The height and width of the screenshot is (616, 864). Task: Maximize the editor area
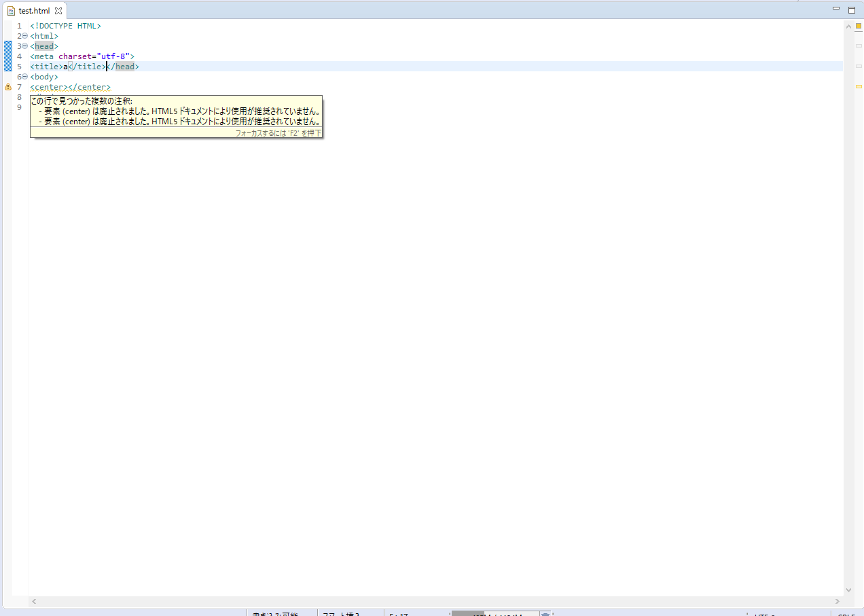[x=852, y=10]
